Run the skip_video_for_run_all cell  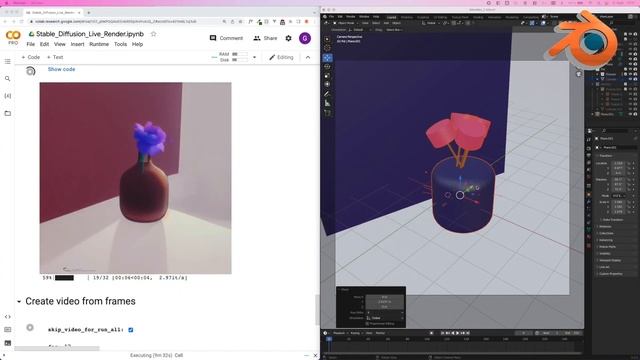tap(30, 328)
